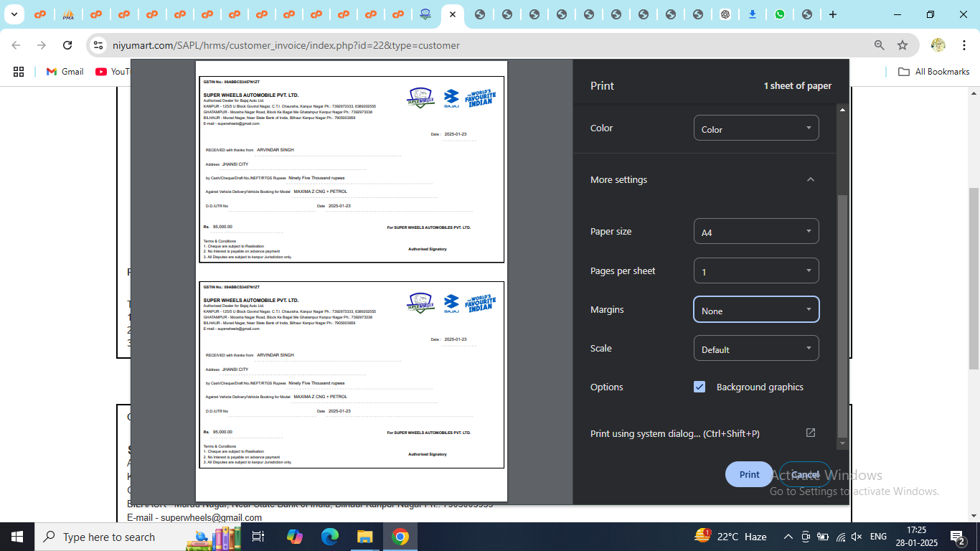
Task: Click the Cancel button in print dialog
Action: [x=805, y=474]
